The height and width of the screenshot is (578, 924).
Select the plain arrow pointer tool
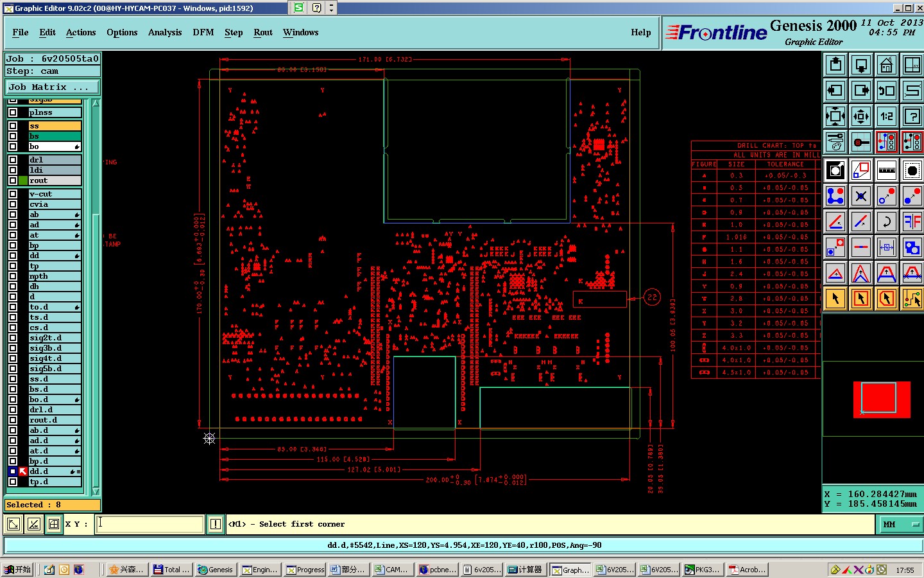835,299
